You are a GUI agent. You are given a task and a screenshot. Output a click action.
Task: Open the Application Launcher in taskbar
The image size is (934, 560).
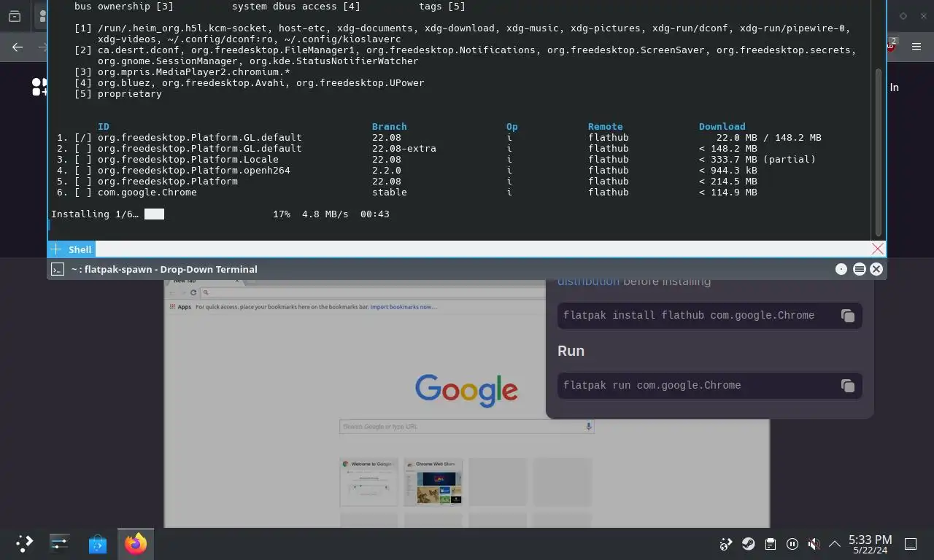(x=24, y=543)
